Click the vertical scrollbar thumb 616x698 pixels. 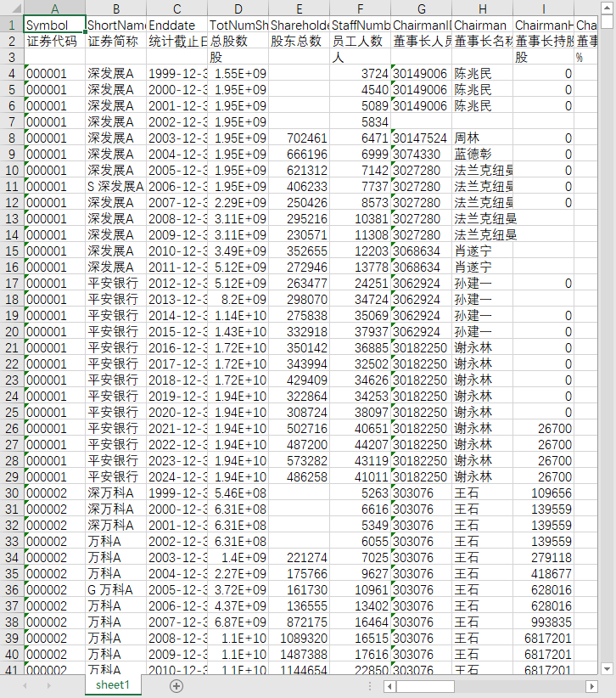click(x=608, y=21)
